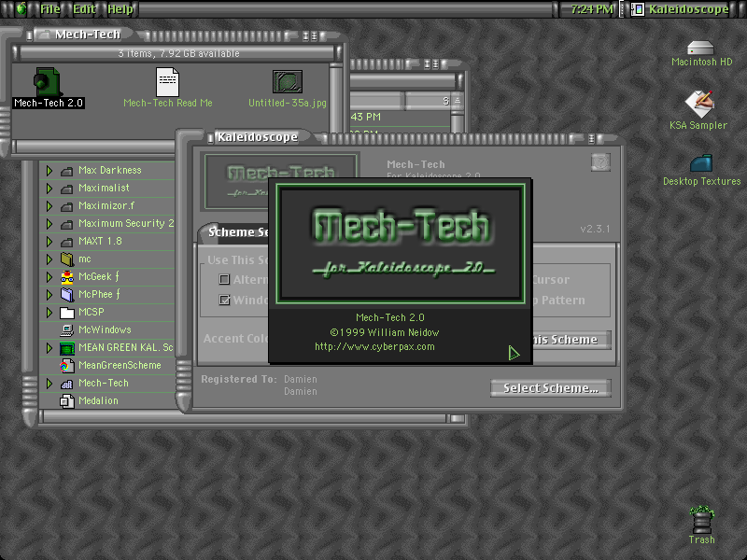Click the Kaleidoscope application menu icon
747x560 pixels.
(638, 9)
